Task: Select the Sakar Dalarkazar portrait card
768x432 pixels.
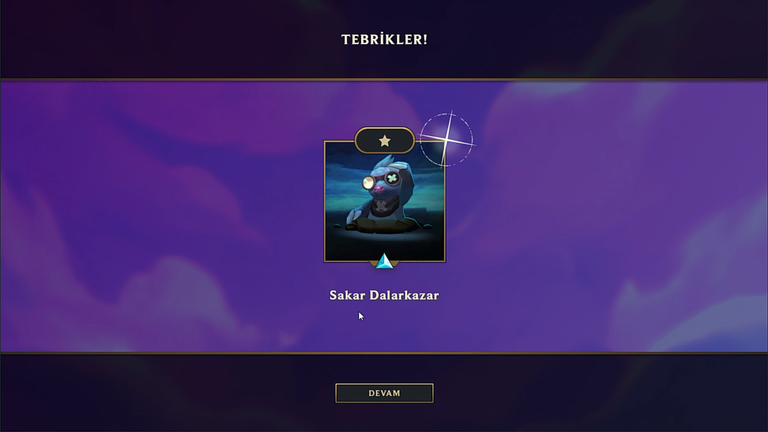Action: pyautogui.click(x=384, y=201)
